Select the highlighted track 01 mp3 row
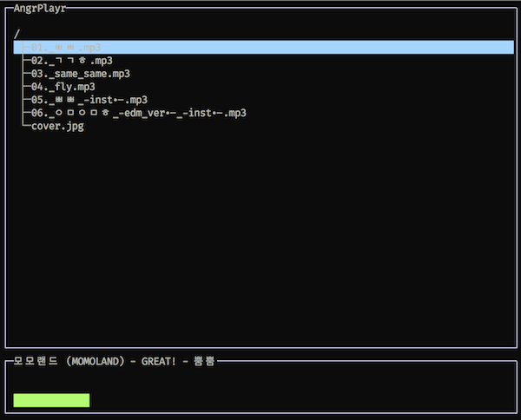 pos(263,48)
